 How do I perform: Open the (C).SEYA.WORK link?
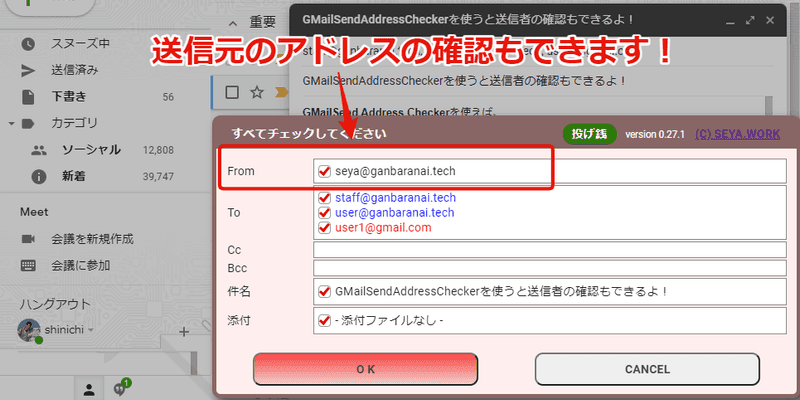tap(737, 134)
